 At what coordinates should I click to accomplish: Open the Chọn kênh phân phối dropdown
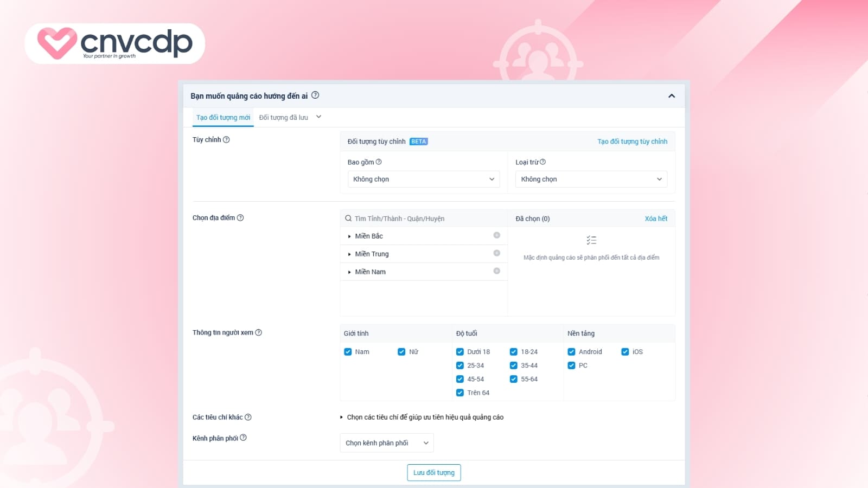[386, 443]
